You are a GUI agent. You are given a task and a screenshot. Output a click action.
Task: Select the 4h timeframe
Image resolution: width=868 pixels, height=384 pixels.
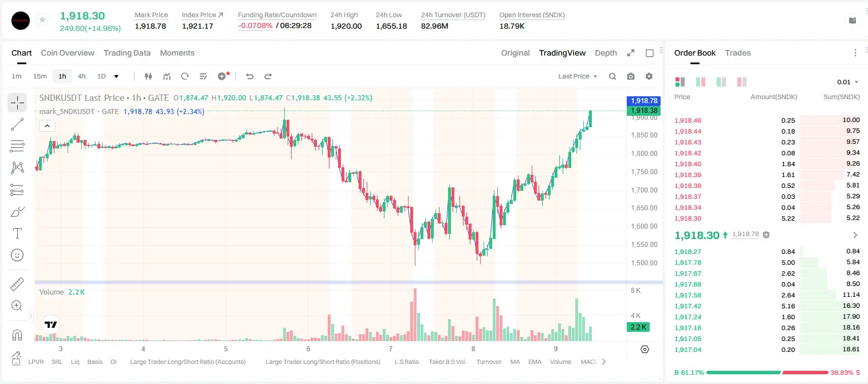[x=82, y=76]
